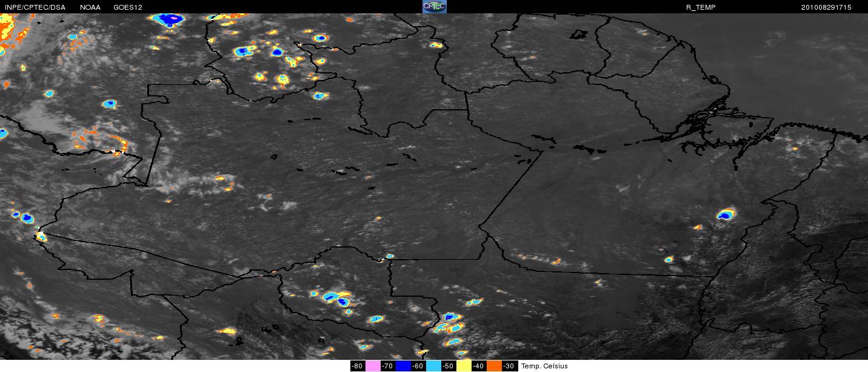Click the 201008291715 timestamp
This screenshot has width=868, height=372.
point(826,7)
